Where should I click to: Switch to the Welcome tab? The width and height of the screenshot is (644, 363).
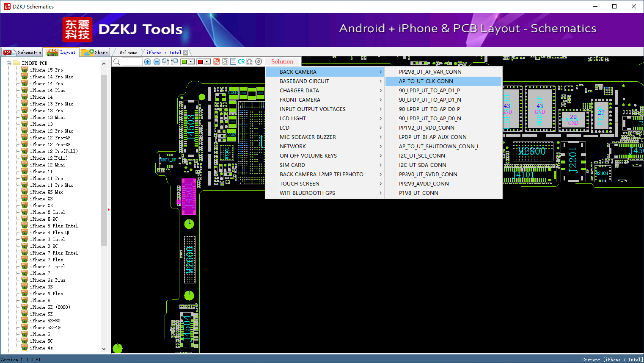[x=128, y=53]
